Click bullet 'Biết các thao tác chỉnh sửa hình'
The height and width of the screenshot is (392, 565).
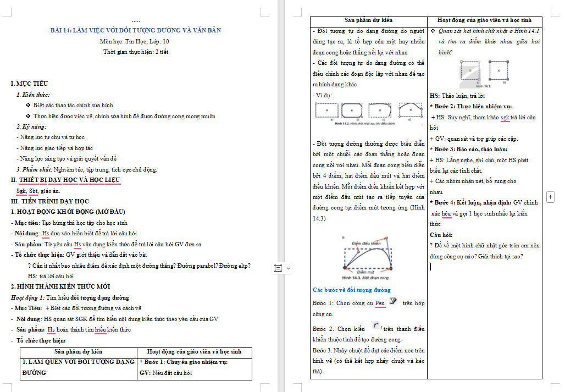coord(73,105)
